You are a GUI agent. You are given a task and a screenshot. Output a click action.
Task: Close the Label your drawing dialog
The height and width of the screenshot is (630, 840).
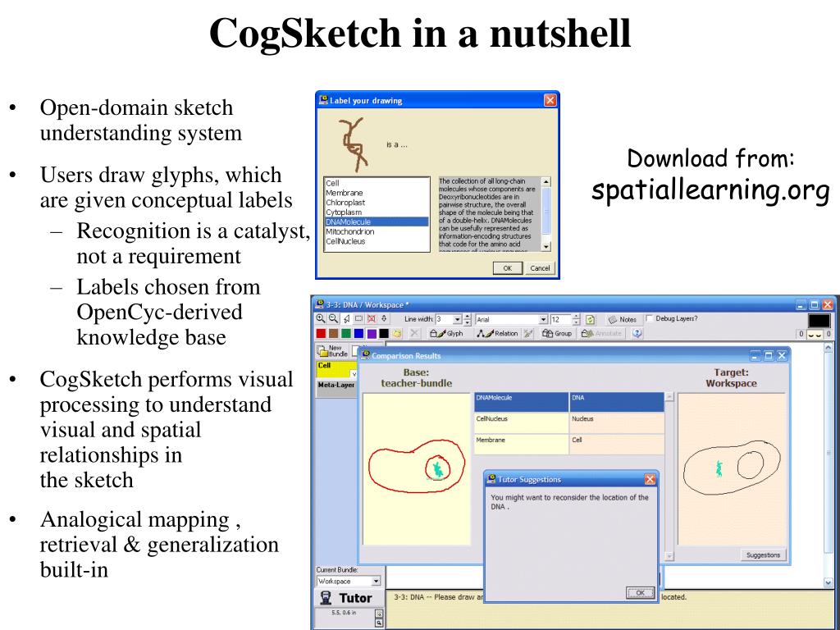tap(550, 100)
